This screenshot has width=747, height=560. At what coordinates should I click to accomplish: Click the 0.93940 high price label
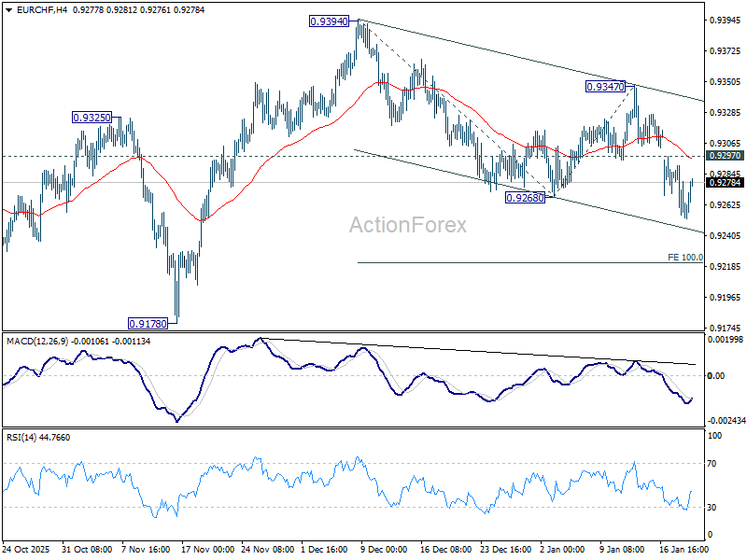(329, 21)
